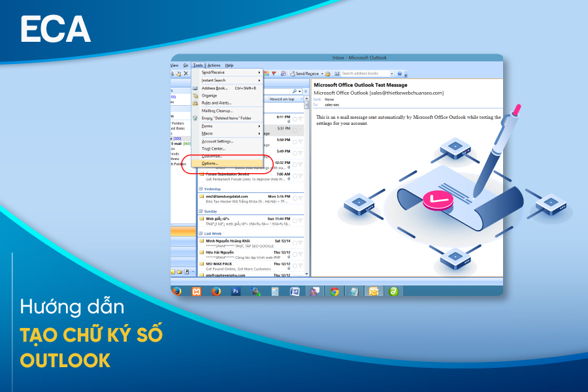
Task: Toggle category box on the 7:00 AM message
Action: [x=295, y=176]
